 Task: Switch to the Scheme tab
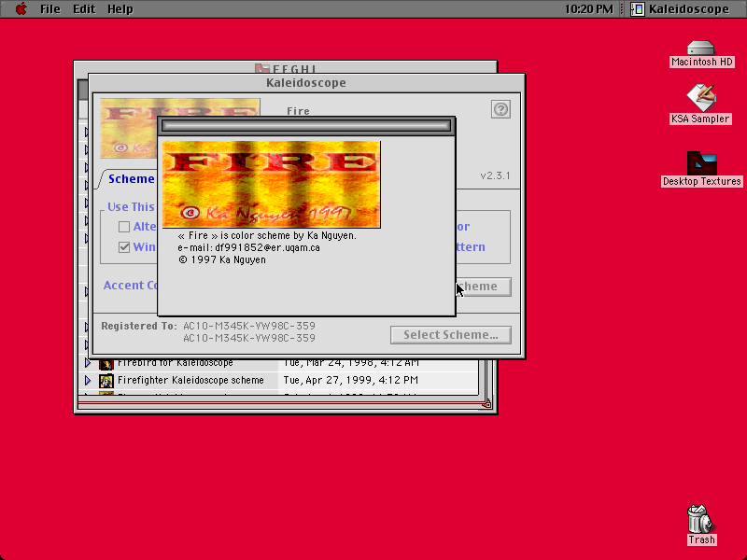[x=129, y=179]
